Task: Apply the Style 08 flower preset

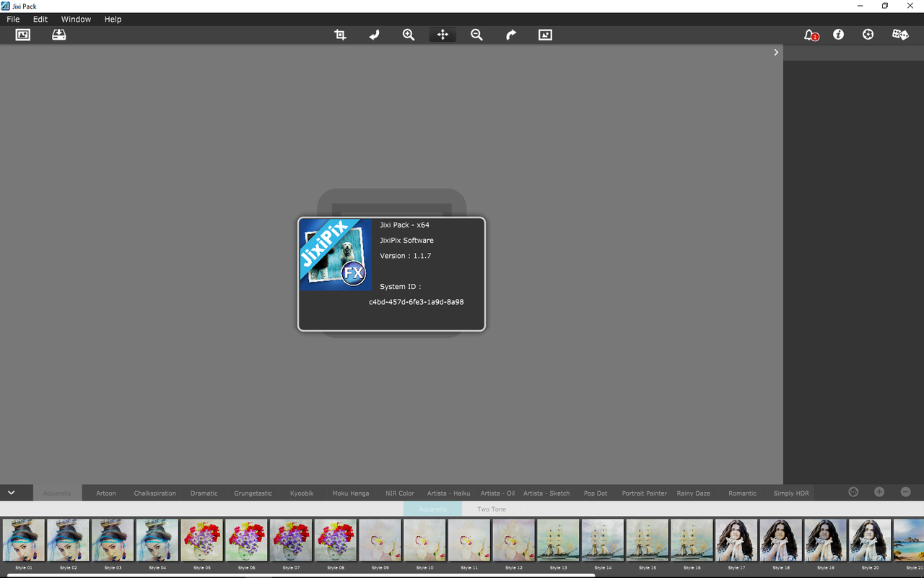Action: (336, 540)
